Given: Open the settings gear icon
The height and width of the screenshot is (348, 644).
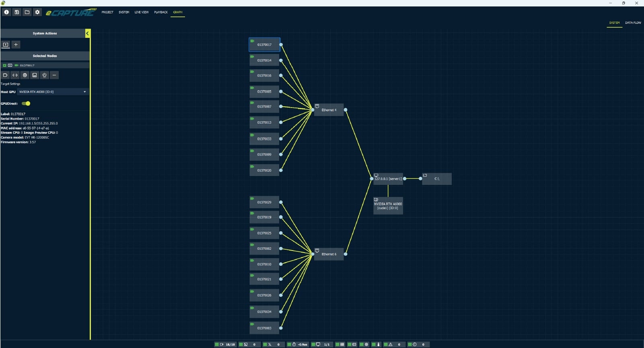Looking at the screenshot, I should pos(37,12).
